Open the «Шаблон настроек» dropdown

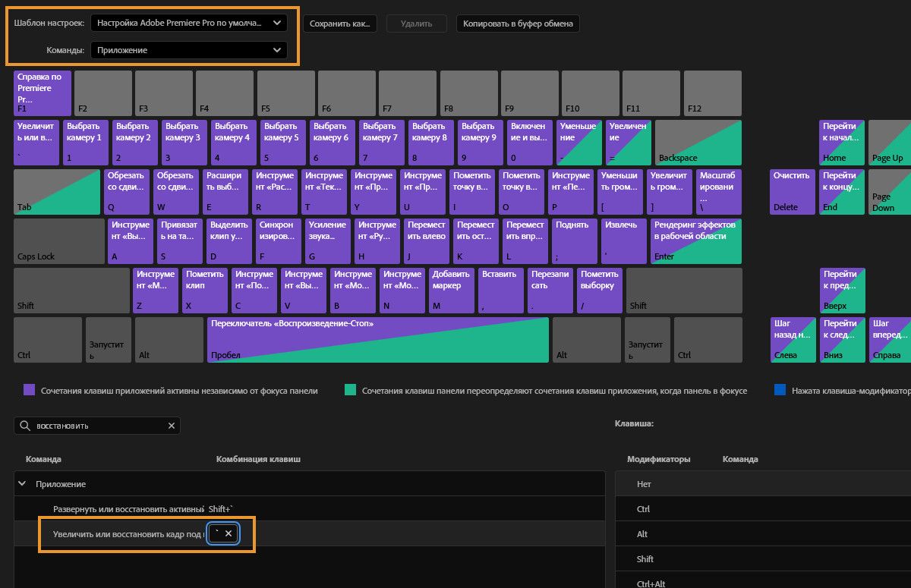[x=188, y=23]
